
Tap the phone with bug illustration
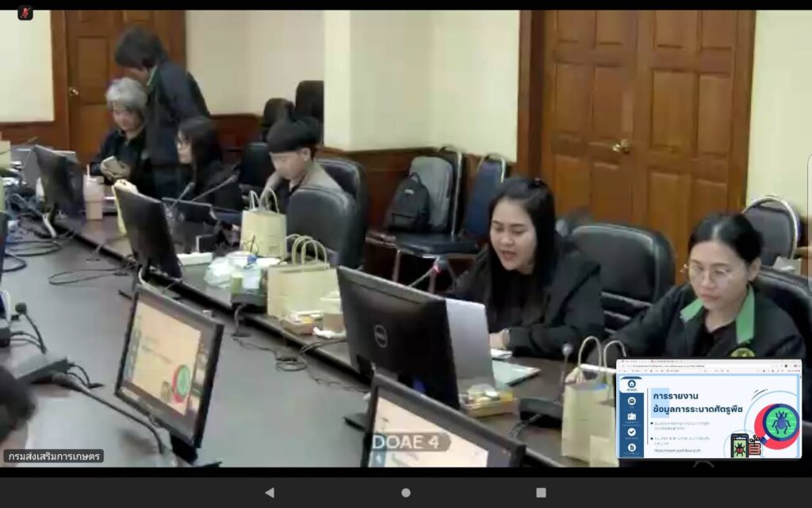[x=739, y=445]
